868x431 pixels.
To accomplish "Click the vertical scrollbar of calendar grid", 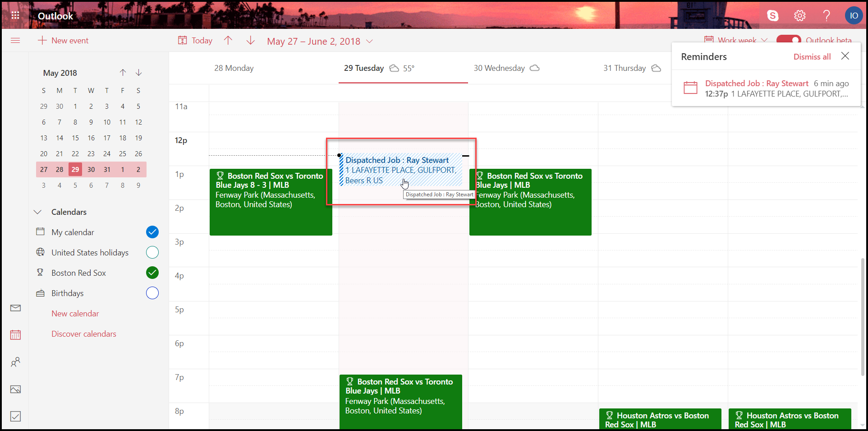I will point(863,316).
